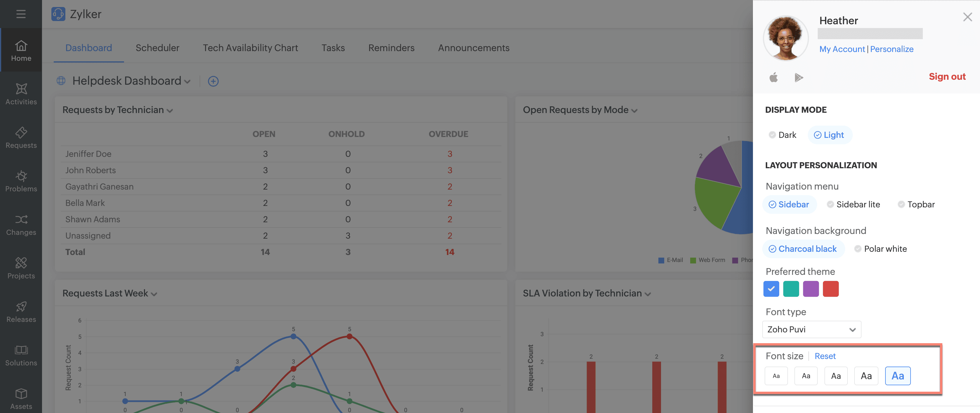
Task: Reset the font size setting
Action: [825, 356]
